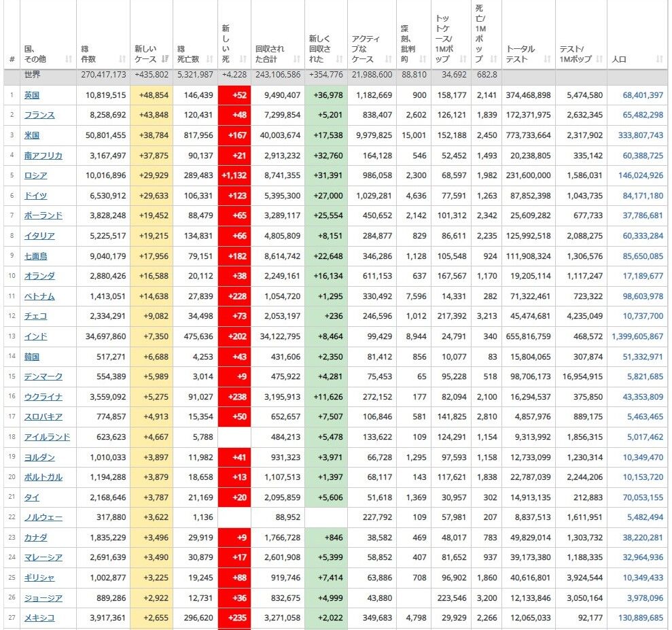Open the 韓国 country link

click(x=32, y=357)
